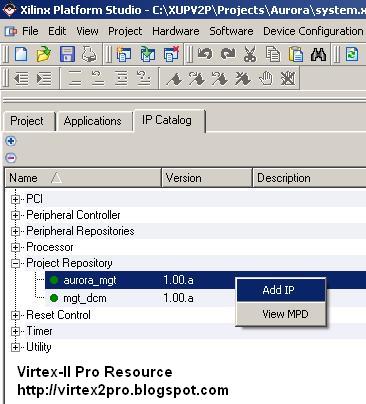Expand the Processor tree node
This screenshot has width=366, height=404.
15,247
